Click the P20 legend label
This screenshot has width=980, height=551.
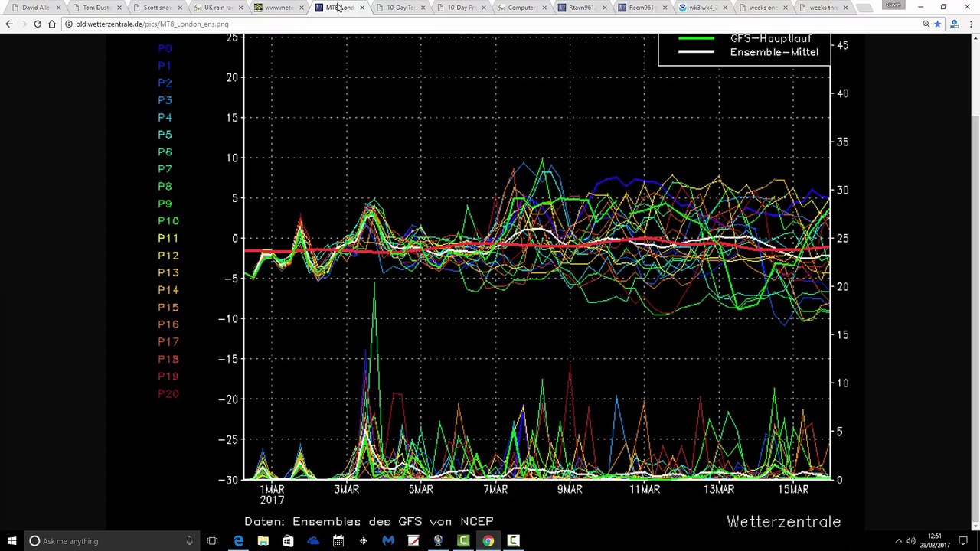click(168, 394)
